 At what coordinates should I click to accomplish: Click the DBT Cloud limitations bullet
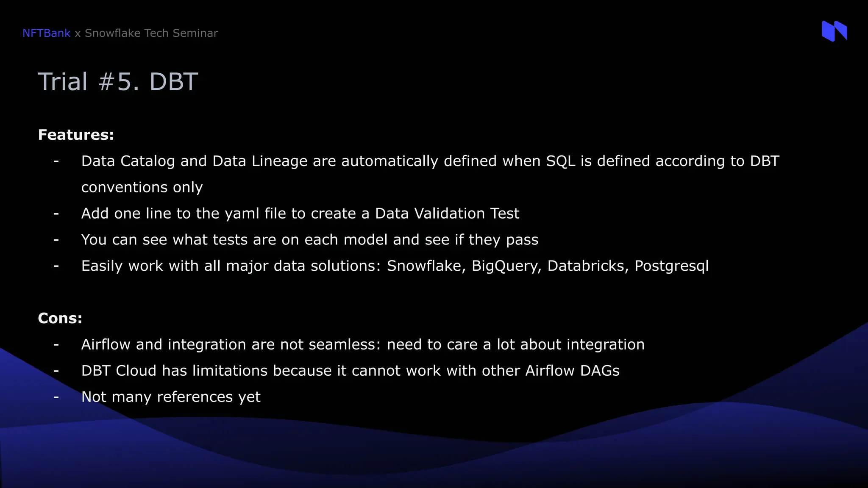pyautogui.click(x=351, y=371)
